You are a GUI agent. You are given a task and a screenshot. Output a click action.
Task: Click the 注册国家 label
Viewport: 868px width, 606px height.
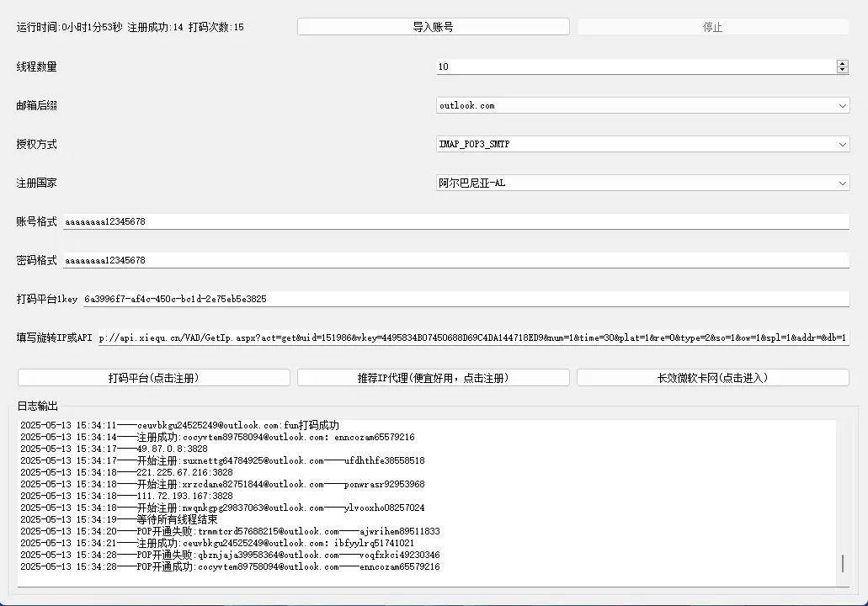pyautogui.click(x=36, y=183)
